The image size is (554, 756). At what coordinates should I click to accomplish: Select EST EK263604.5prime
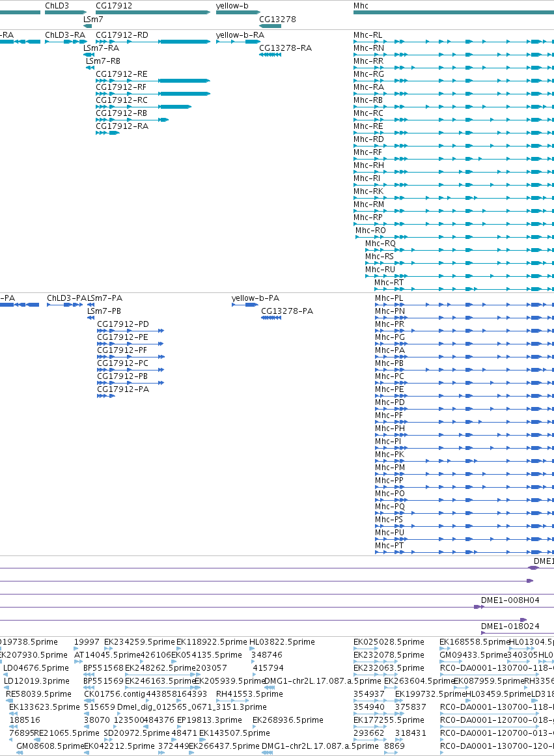[x=419, y=681]
